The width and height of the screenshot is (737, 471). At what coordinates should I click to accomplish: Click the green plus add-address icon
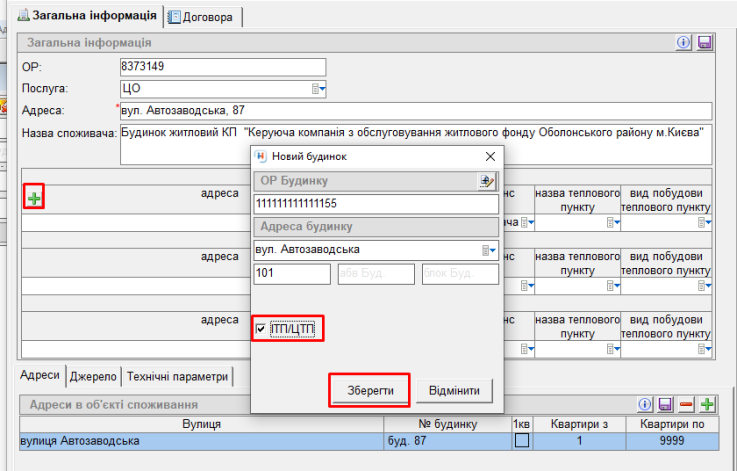tap(34, 199)
